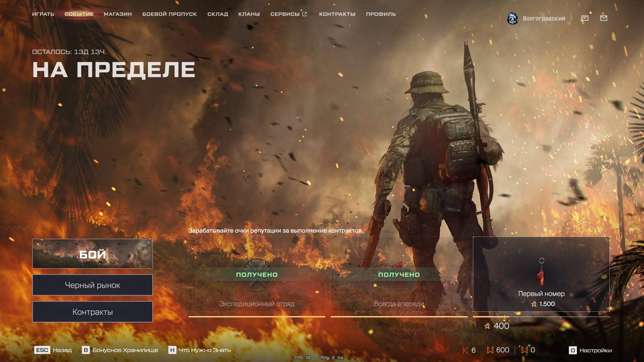
Task: Click the bonus currency icon showing 0
Action: [x=525, y=350]
